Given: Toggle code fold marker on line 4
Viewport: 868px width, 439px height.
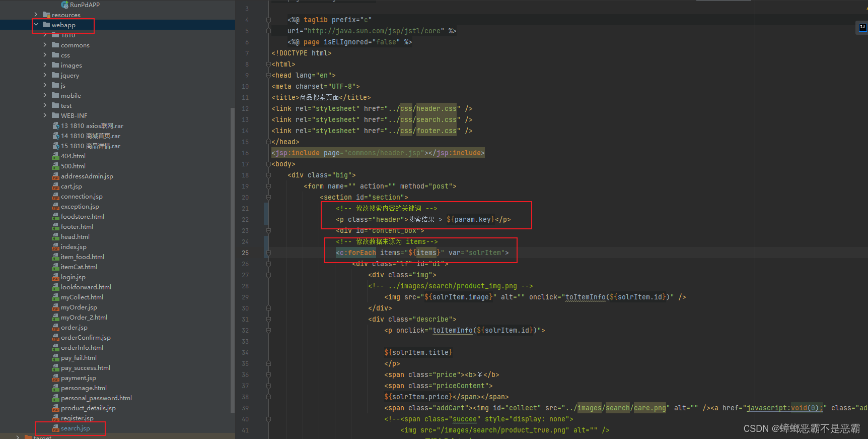Looking at the screenshot, I should [268, 20].
